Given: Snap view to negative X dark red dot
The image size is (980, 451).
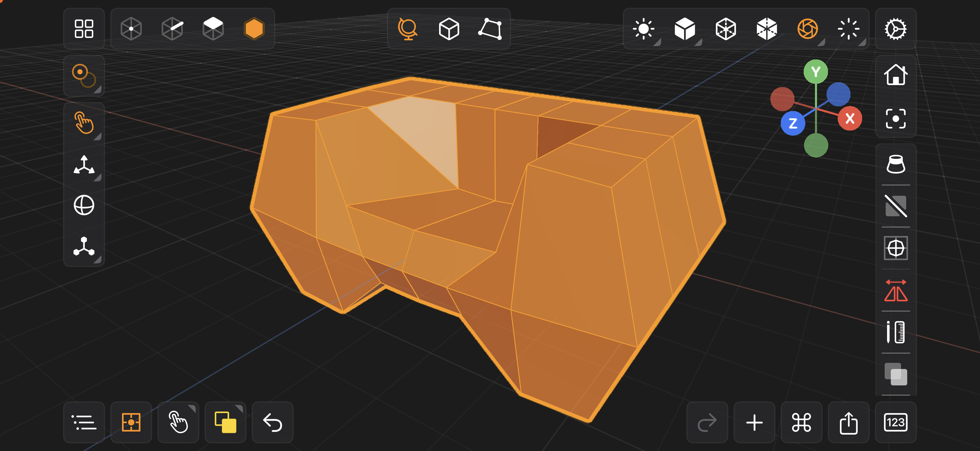Looking at the screenshot, I should [x=782, y=99].
